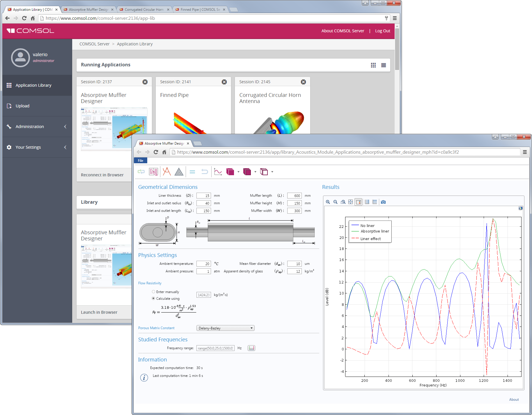The image size is (532, 415).
Task: Expand the dropdown arrow next to second cube icon
Action: [x=255, y=172]
